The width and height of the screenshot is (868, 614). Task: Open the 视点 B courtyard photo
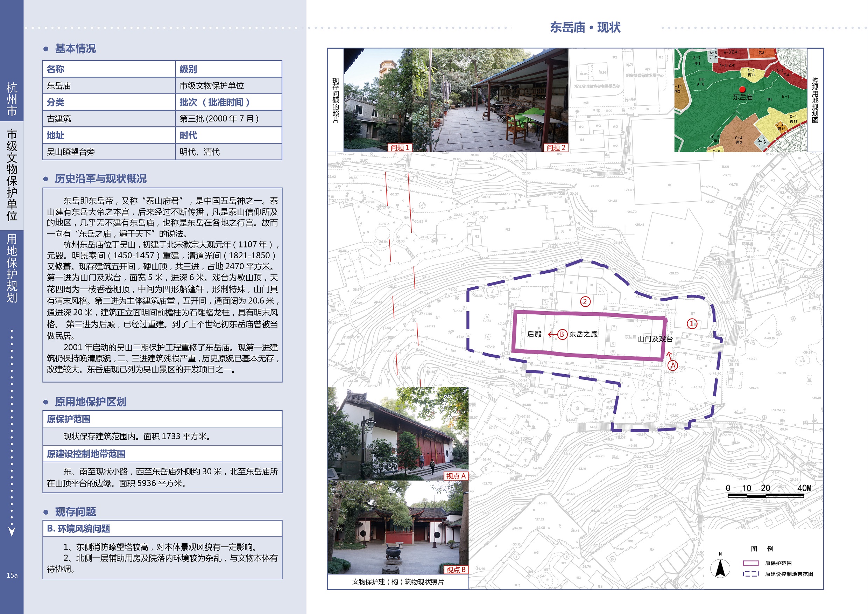coord(398,527)
